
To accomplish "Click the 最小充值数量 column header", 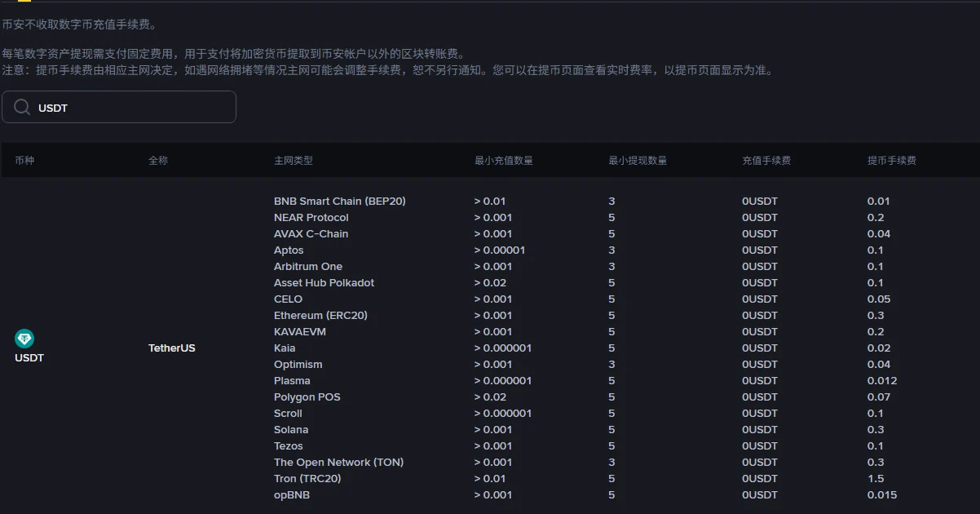I will [x=504, y=161].
